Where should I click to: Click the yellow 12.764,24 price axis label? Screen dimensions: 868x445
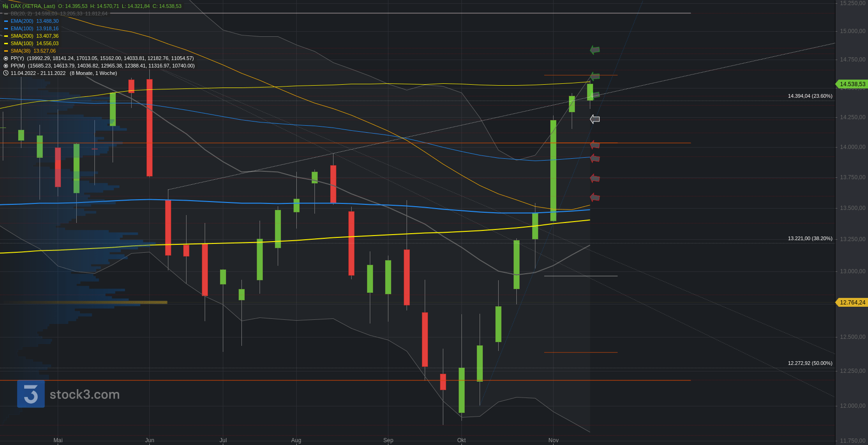852,303
